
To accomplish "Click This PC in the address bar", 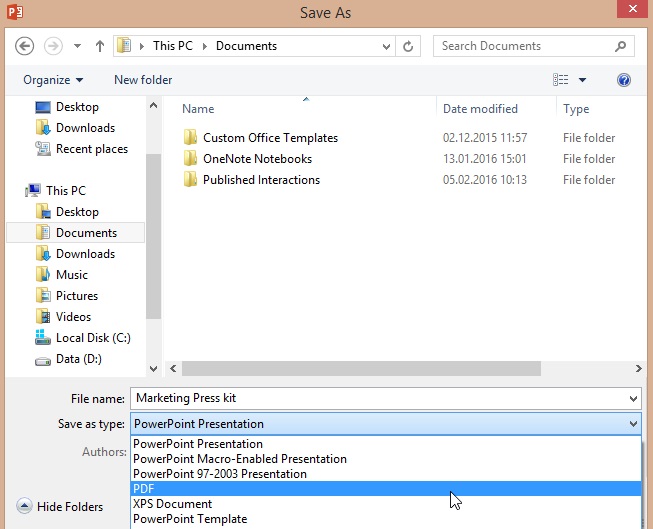I will [173, 46].
